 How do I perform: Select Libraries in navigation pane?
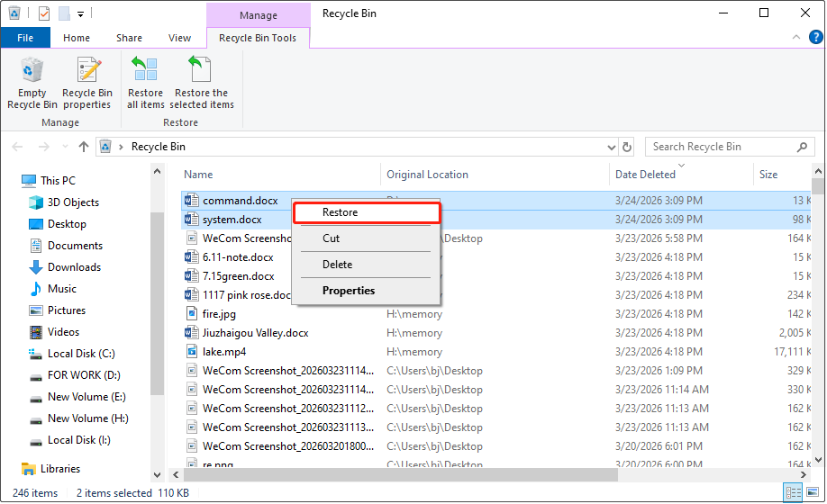coord(50,469)
